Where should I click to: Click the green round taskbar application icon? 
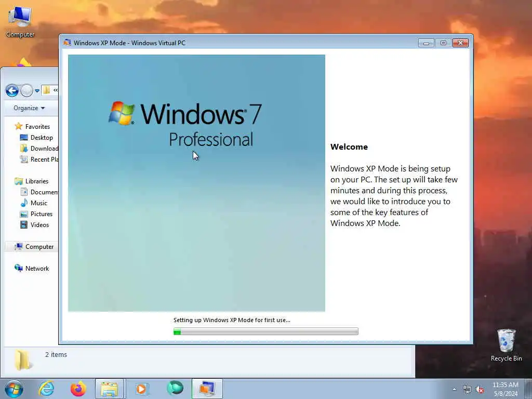pyautogui.click(x=175, y=388)
